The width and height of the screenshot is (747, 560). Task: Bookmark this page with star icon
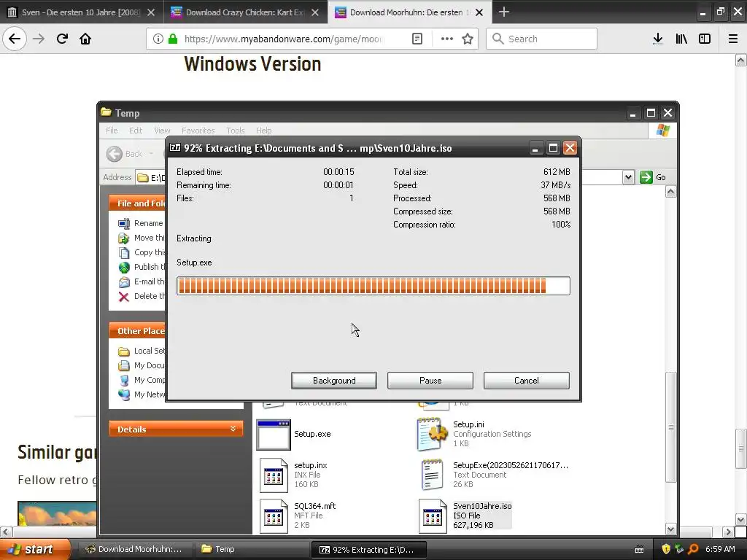468,39
